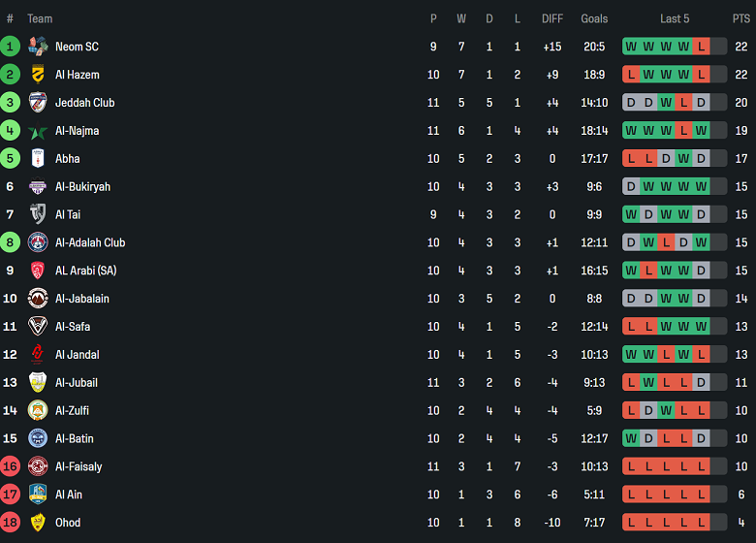Click the Al-Adalah Club logo
This screenshot has width=756, height=543.
38,242
